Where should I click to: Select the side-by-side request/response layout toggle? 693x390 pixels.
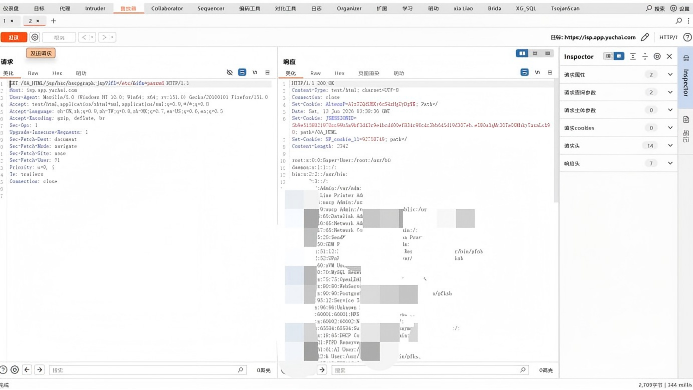pyautogui.click(x=522, y=53)
